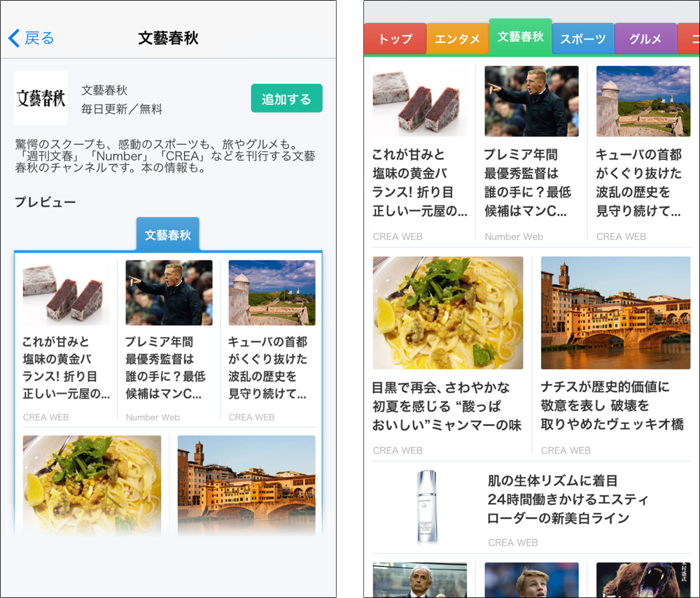Open headline 目黒で再会、さわやかな初夏を感じる
700x598 pixels.
click(x=447, y=406)
